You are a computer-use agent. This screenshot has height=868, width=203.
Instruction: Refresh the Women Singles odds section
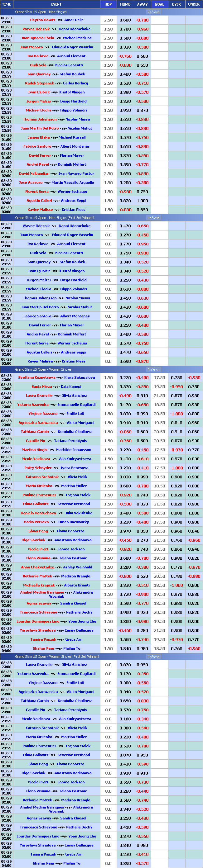[153, 370]
